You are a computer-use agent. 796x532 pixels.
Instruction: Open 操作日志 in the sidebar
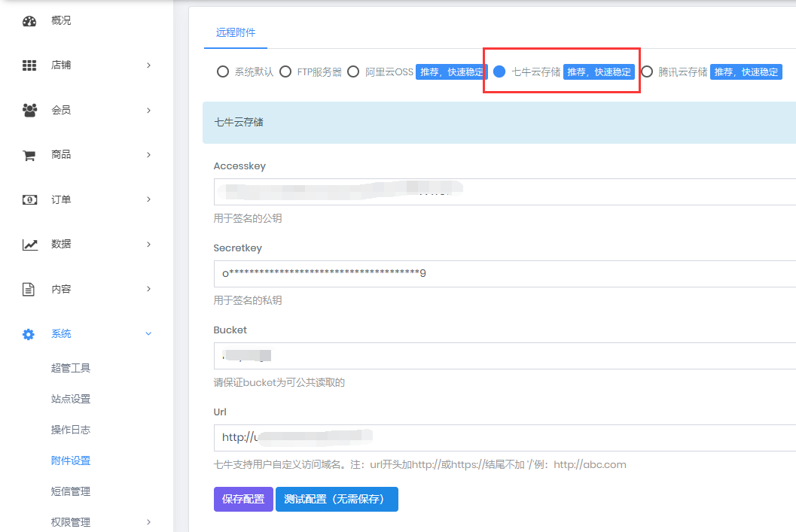(71, 430)
